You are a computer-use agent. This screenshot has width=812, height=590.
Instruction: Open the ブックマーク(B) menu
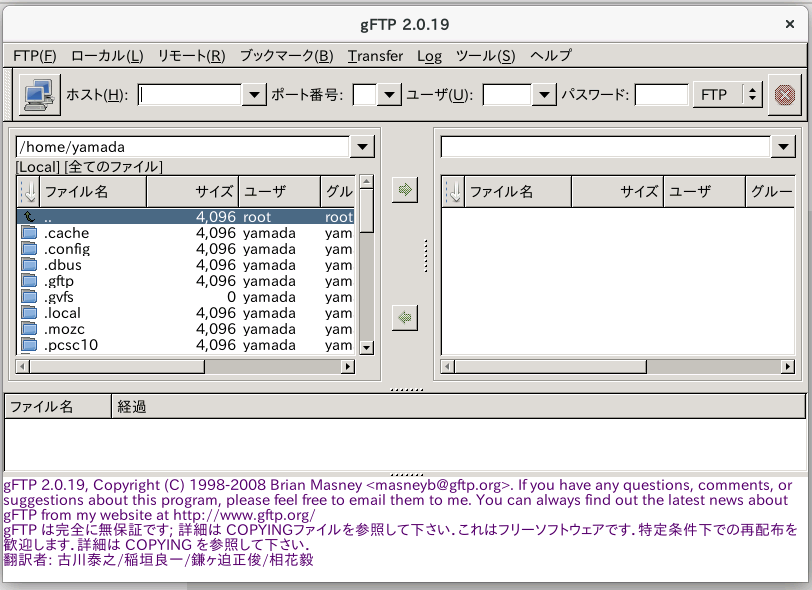[x=286, y=55]
